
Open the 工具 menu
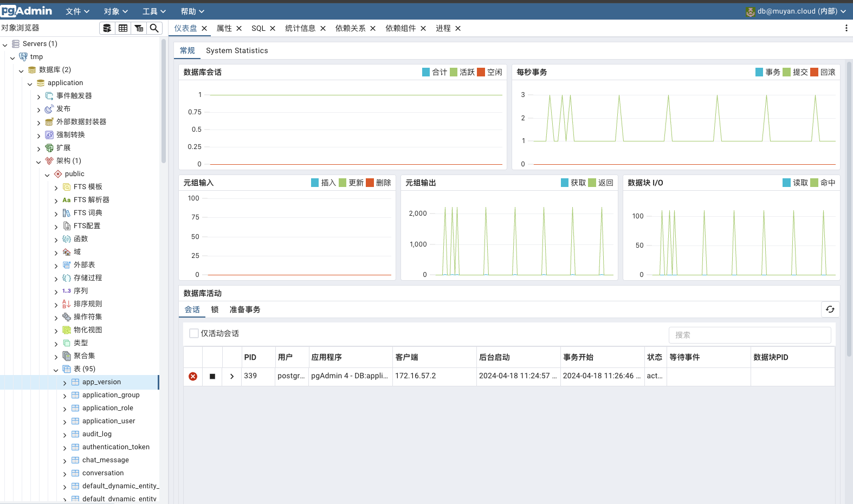154,11
